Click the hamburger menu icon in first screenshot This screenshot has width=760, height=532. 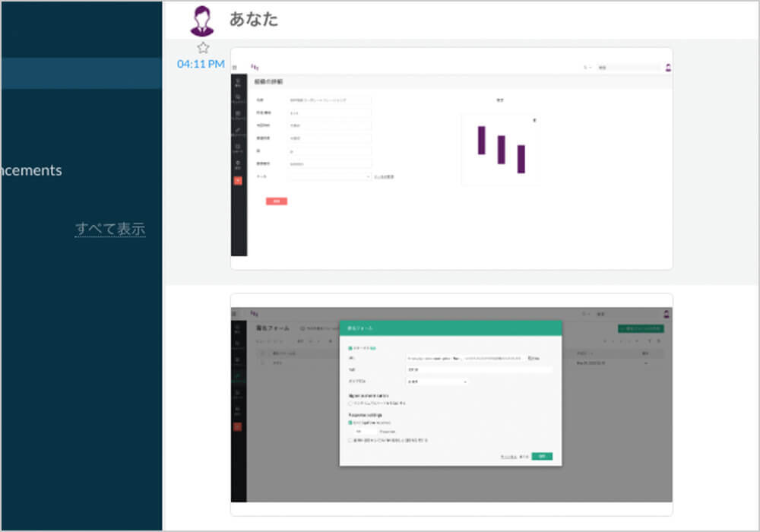pos(234,68)
